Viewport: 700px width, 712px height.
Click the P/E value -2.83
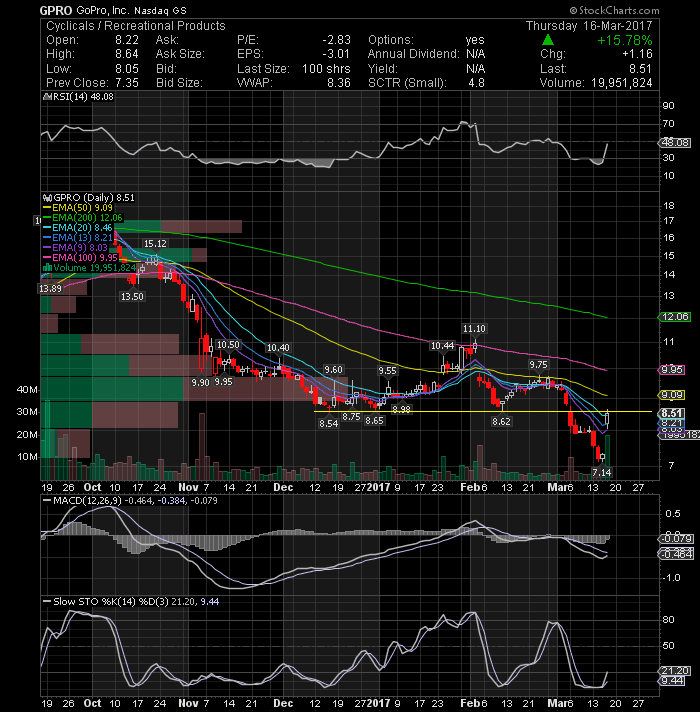pos(336,40)
